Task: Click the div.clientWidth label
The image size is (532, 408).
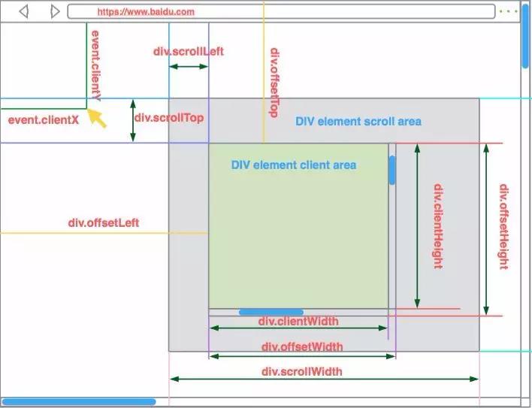Action: click(298, 321)
